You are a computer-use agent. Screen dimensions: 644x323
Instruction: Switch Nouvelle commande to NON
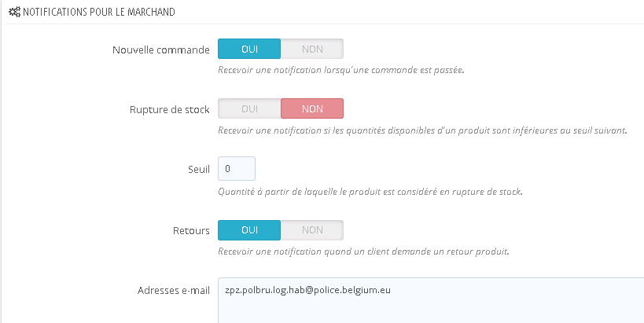[312, 50]
